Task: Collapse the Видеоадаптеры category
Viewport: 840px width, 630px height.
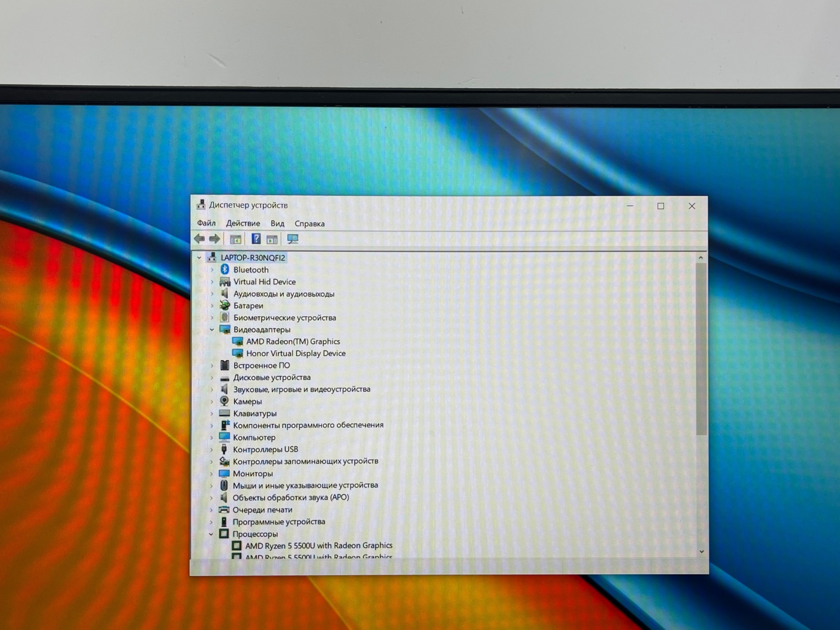Action: tap(212, 330)
